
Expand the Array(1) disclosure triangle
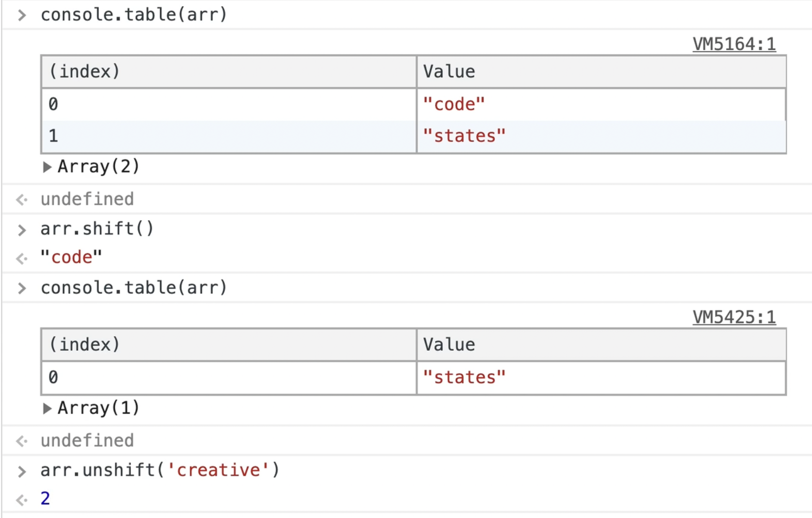(x=47, y=408)
